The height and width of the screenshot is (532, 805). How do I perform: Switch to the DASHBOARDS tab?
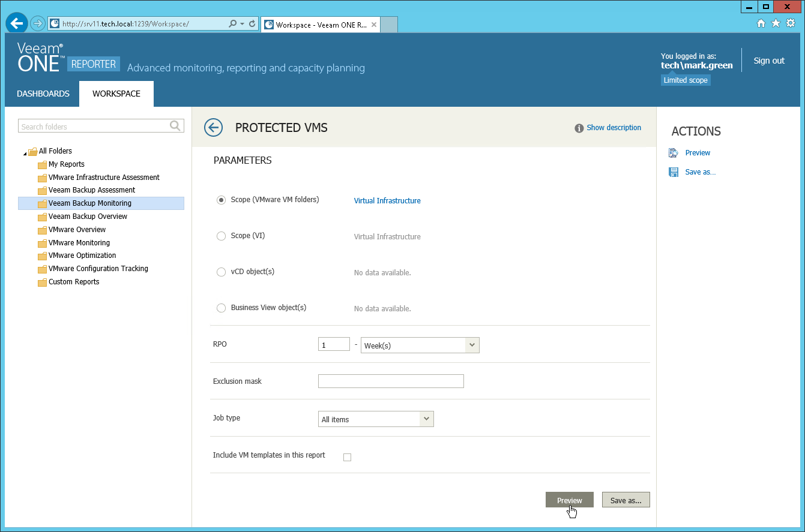click(43, 94)
